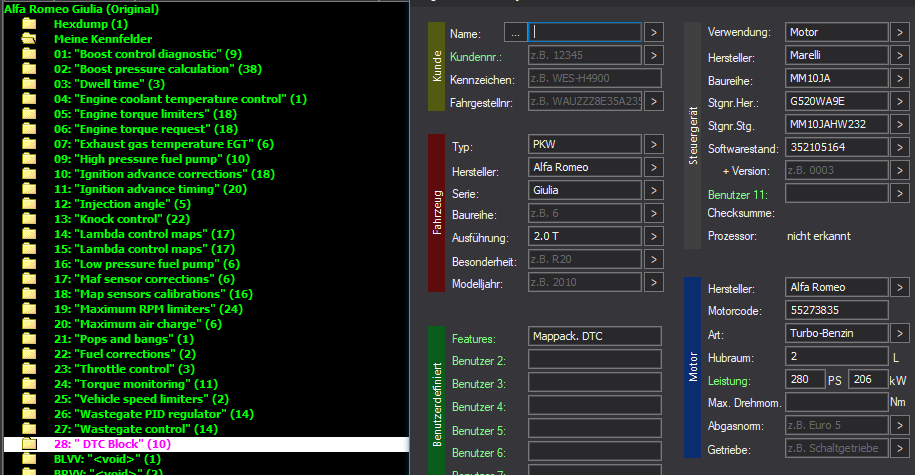Select 18: Map sensors calibrations folder
Screen dimensions: 915x475
click(x=153, y=294)
